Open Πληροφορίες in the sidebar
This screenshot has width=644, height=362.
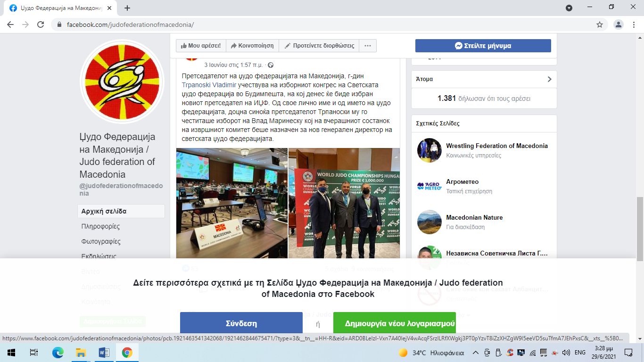coord(100,226)
